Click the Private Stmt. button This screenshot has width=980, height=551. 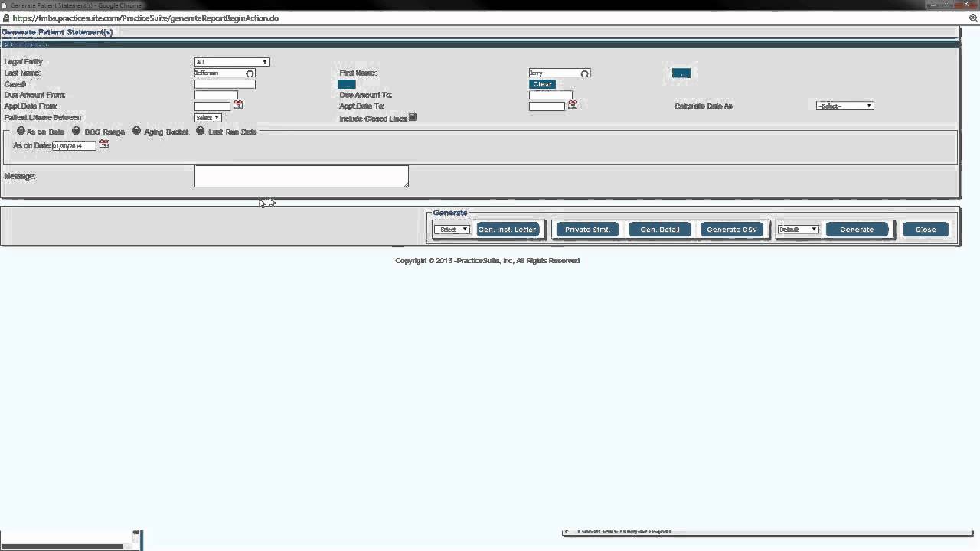(x=587, y=230)
